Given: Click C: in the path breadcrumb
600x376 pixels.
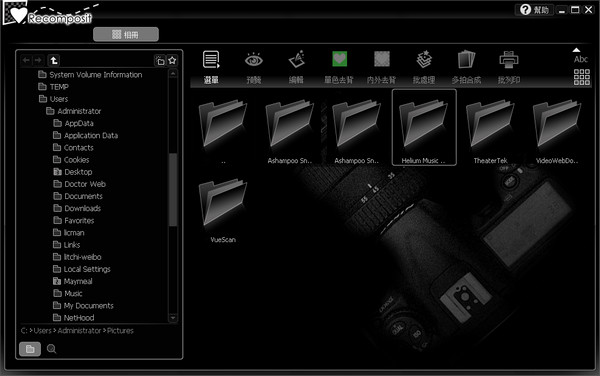Looking at the screenshot, I should click(x=24, y=331).
